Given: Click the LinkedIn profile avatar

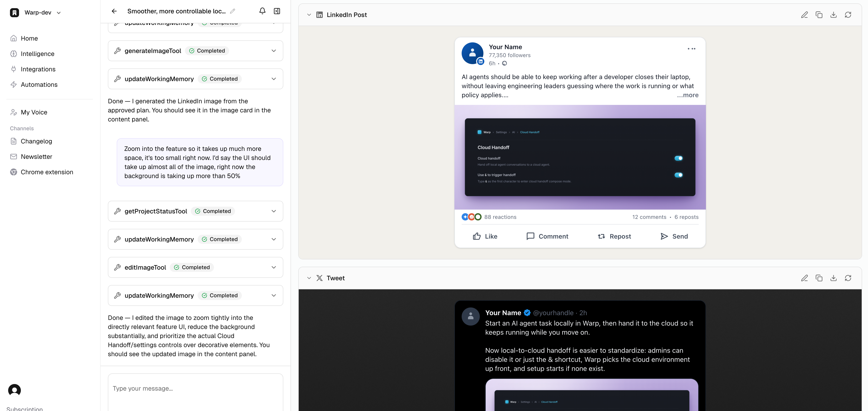Looking at the screenshot, I should pos(472,53).
